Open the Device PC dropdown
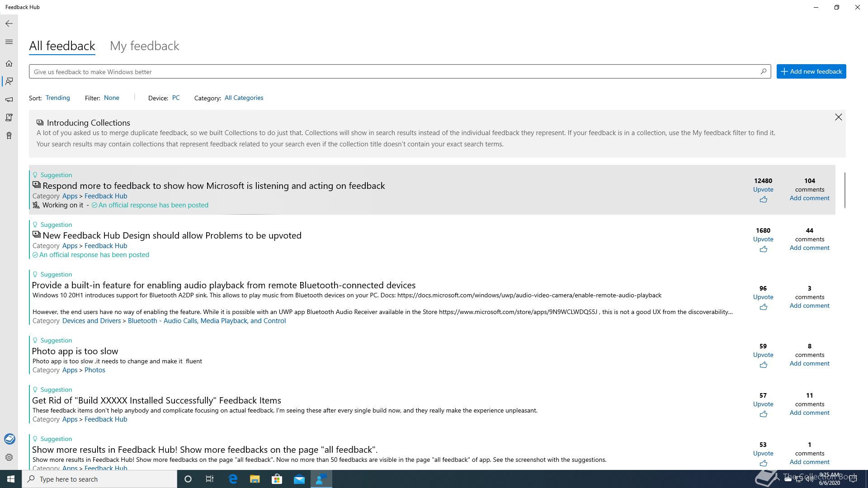The image size is (868, 488). point(176,98)
